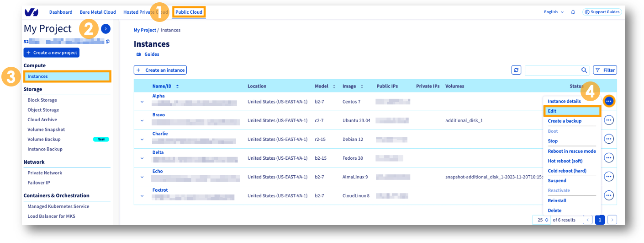Select the Public Cloud tab

[189, 12]
